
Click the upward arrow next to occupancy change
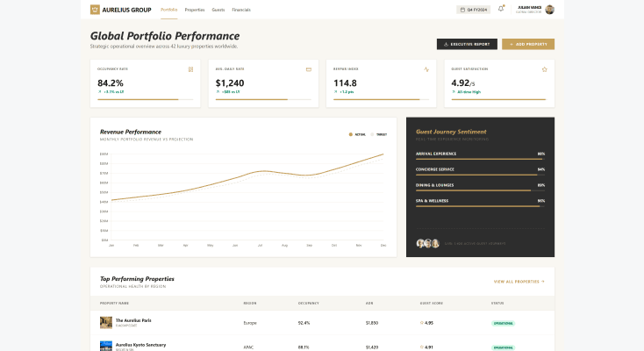(99, 92)
